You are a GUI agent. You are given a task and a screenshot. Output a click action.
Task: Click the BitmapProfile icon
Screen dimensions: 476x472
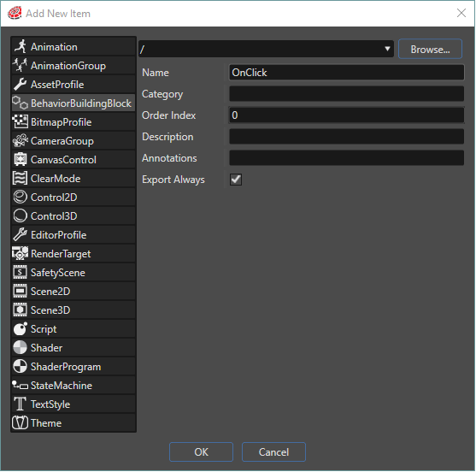pos(20,122)
